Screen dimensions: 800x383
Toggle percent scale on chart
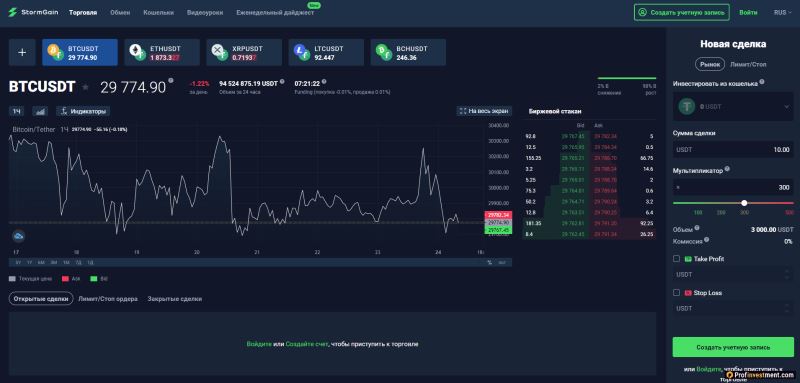[490, 262]
